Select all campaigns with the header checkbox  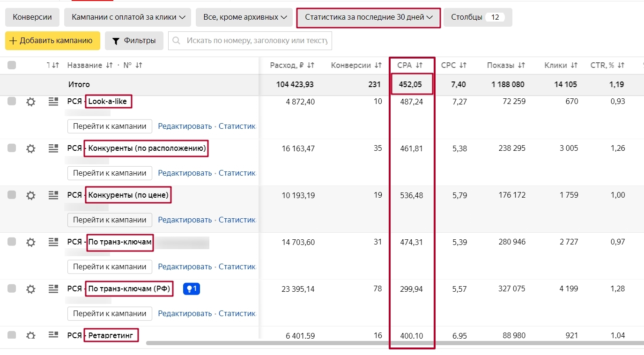point(12,66)
